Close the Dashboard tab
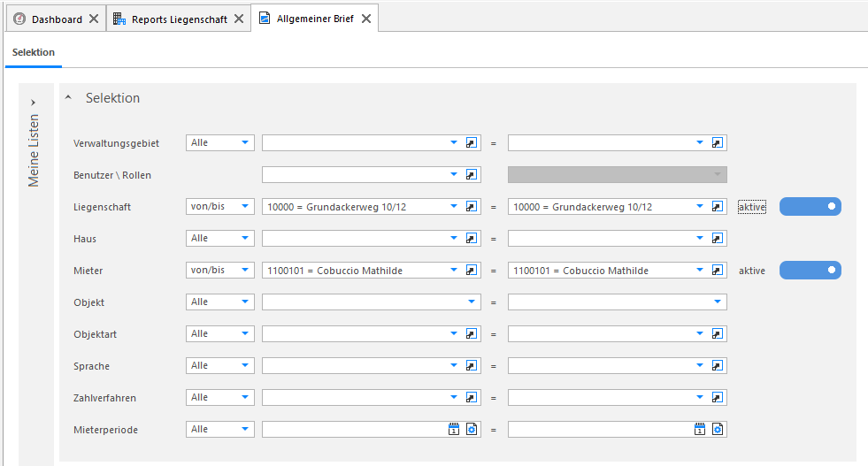 click(94, 19)
